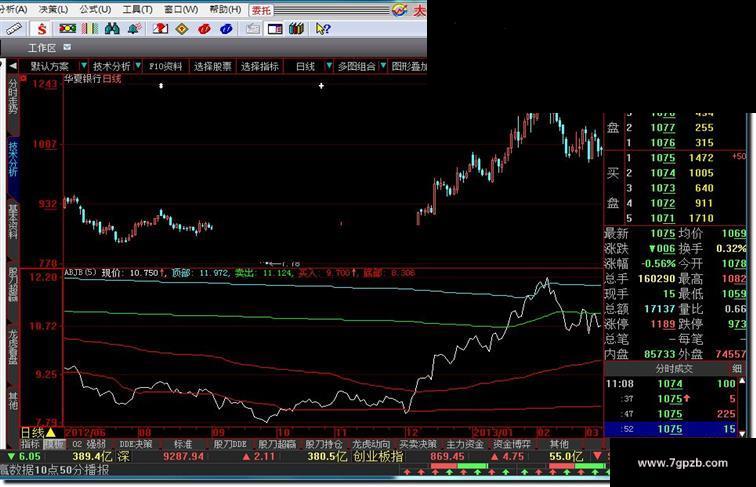Open the 窗口(W) menu

pyautogui.click(x=181, y=9)
